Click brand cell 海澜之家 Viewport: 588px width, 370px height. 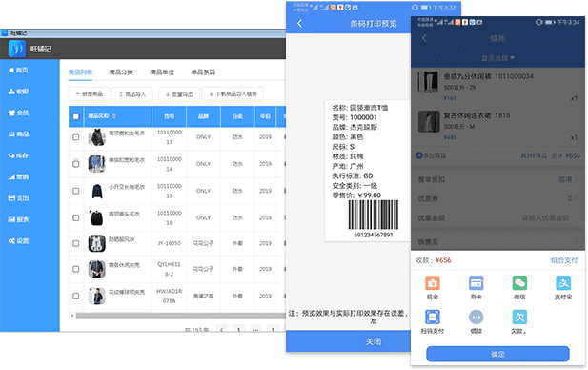pyautogui.click(x=203, y=296)
